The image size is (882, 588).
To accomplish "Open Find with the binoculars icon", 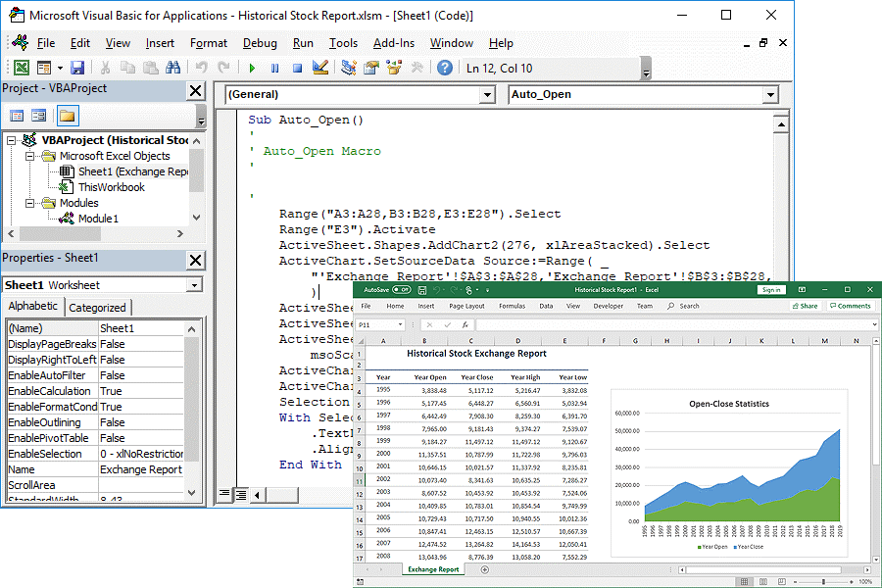I will pos(173,68).
